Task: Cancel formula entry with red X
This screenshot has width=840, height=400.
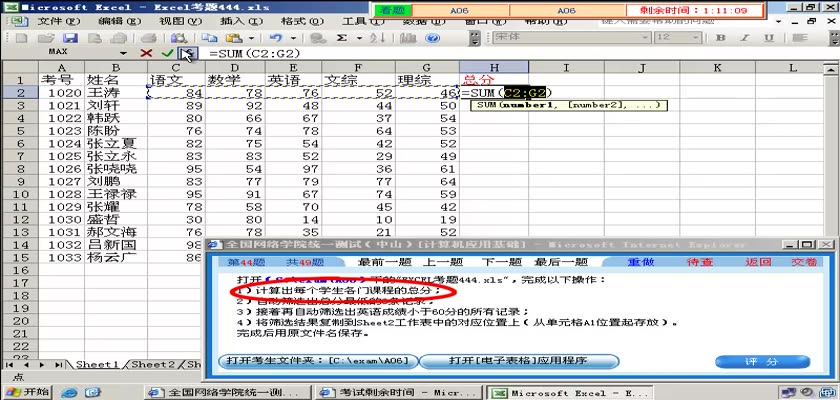Action: click(x=146, y=53)
